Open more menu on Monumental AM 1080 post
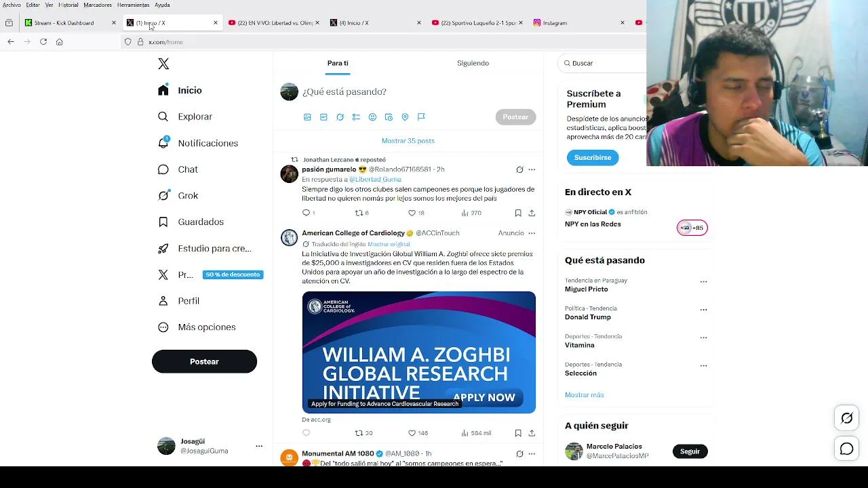 [x=532, y=454]
